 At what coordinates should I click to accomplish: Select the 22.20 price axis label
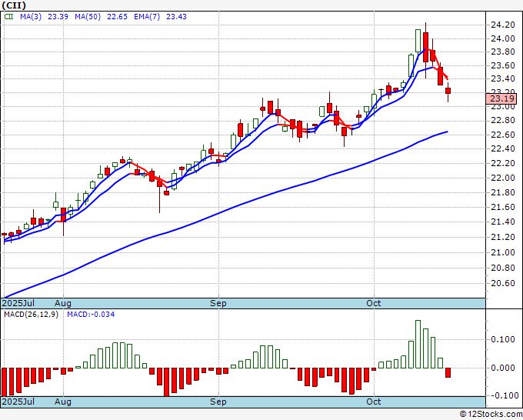click(503, 164)
